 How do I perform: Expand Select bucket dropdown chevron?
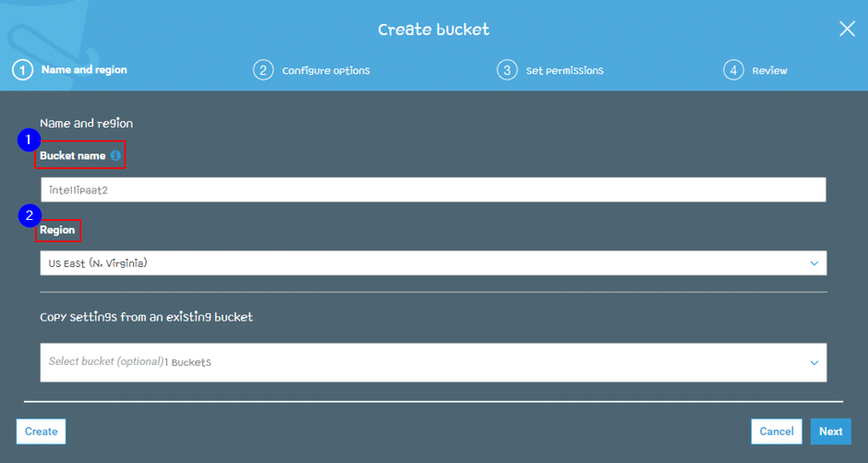coord(814,363)
